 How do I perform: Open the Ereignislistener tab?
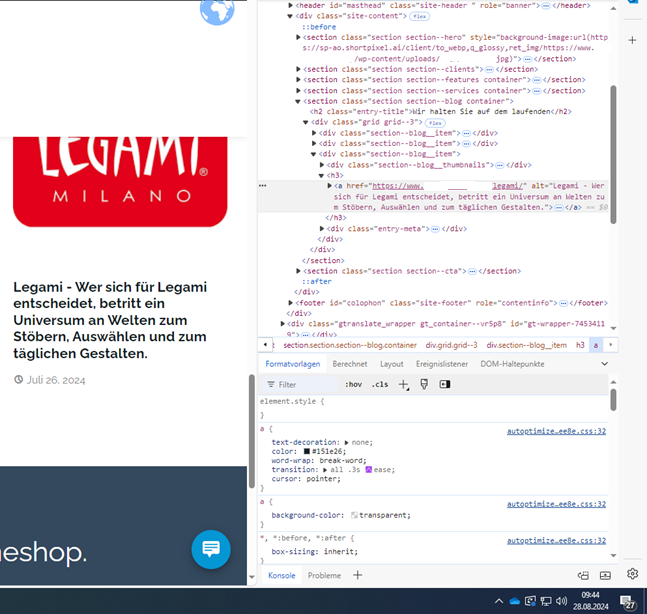441,364
